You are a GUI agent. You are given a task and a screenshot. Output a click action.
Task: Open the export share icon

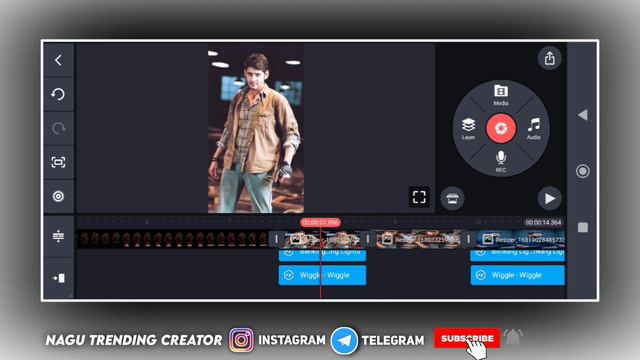[549, 58]
